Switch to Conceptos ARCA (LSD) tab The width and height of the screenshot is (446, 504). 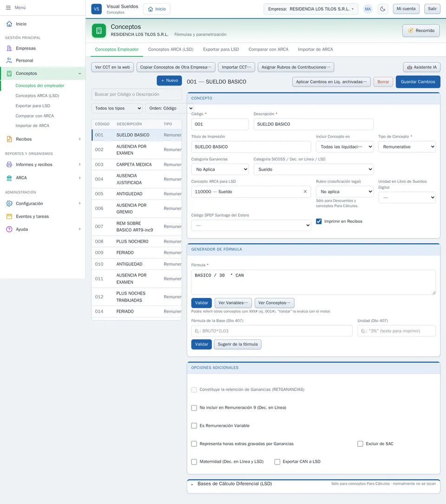[x=171, y=50]
